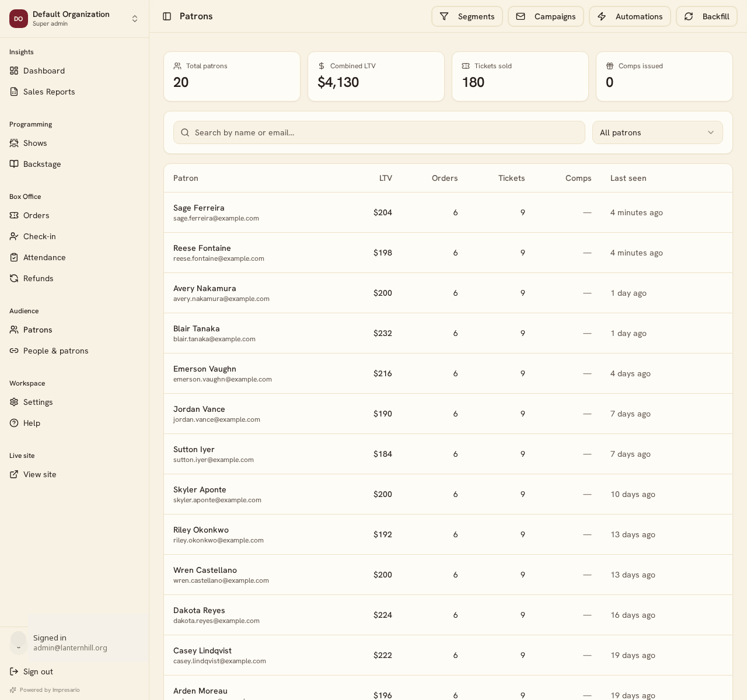
Task: Click the Orders ticket icon
Action: click(x=14, y=215)
